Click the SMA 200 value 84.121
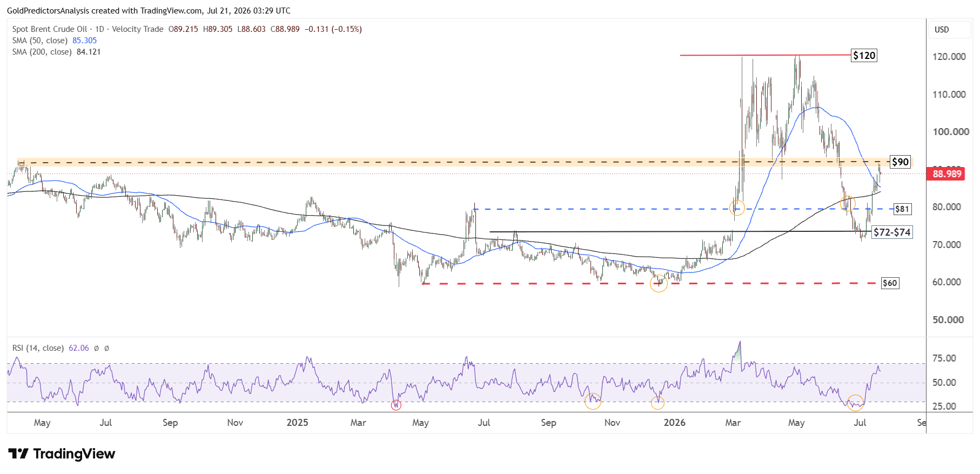This screenshot has height=474, width=980. pos(89,52)
